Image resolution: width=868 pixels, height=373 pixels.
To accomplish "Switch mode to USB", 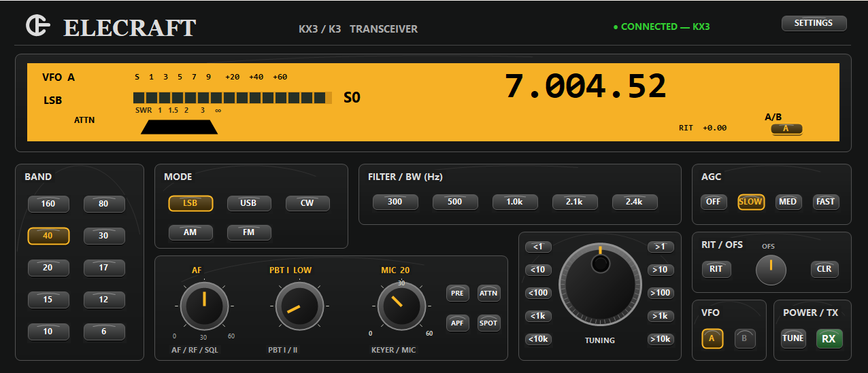I will 249,203.
